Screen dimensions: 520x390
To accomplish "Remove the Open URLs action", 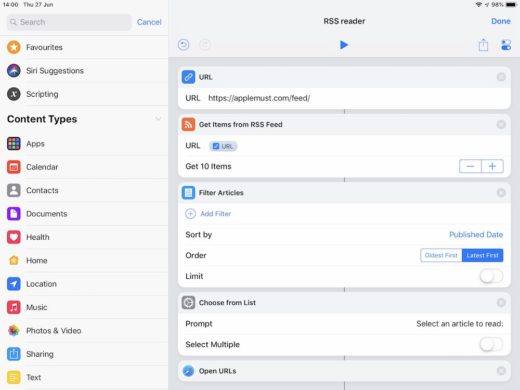I will pyautogui.click(x=501, y=371).
